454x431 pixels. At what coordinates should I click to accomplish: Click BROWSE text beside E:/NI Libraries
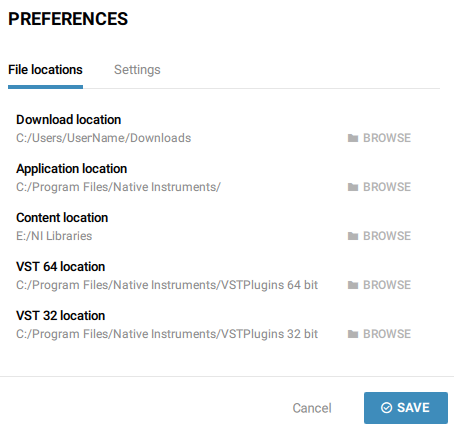387,236
